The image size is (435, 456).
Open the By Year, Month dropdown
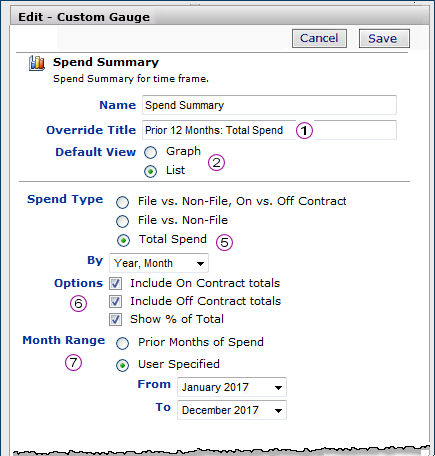(x=159, y=263)
